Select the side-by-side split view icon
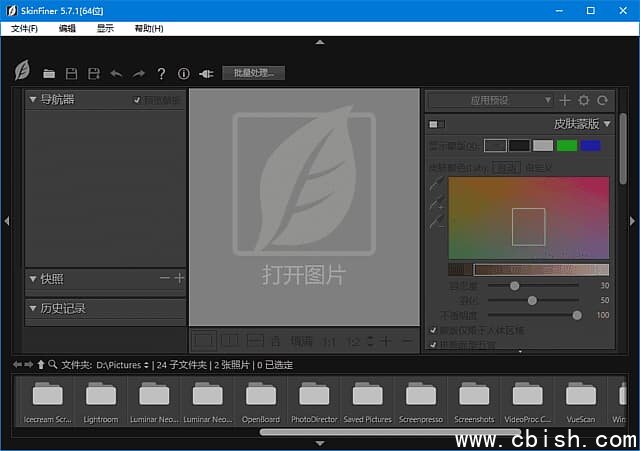 (x=230, y=341)
